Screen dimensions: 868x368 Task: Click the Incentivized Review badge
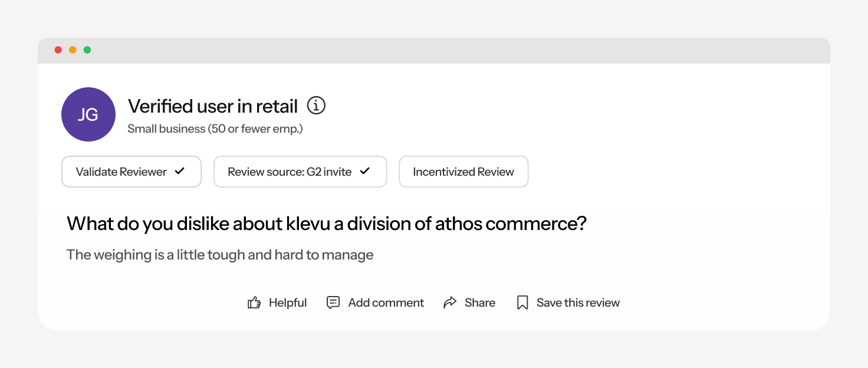click(x=463, y=172)
